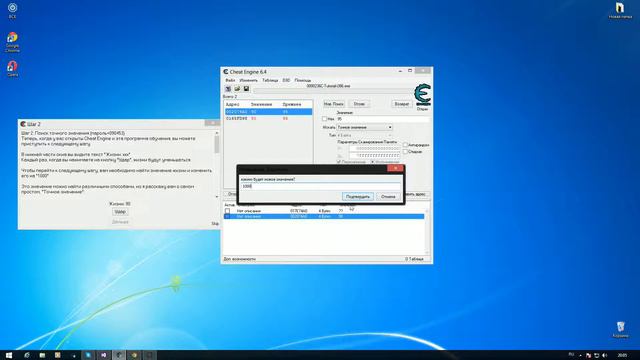
Task: Click the network icon in system tray
Action: [596, 355]
